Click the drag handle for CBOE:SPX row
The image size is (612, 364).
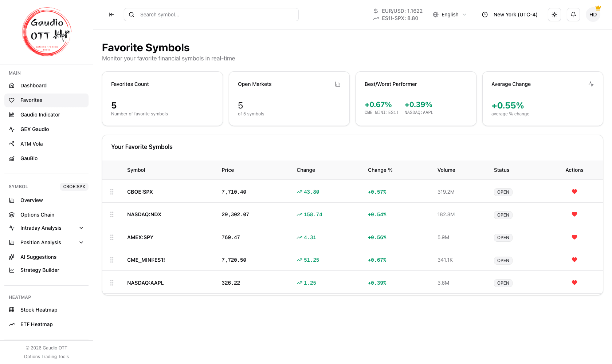click(x=112, y=192)
